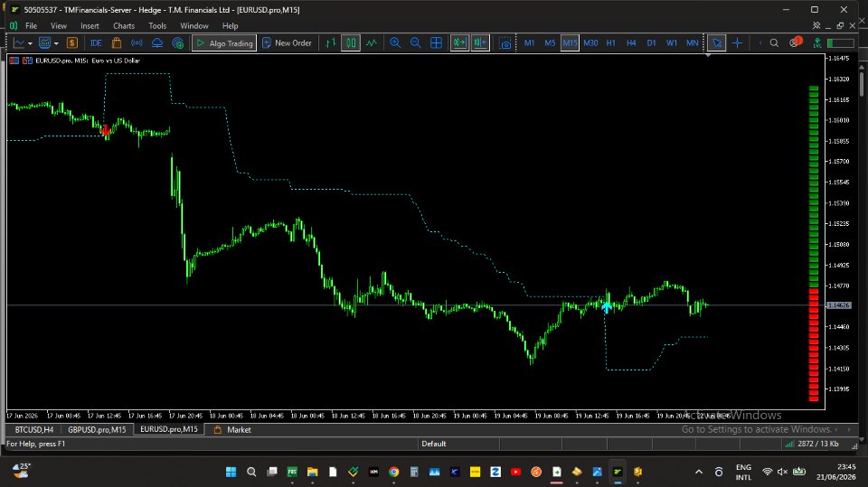
Task: Open notifications with red badge
Action: [796, 42]
